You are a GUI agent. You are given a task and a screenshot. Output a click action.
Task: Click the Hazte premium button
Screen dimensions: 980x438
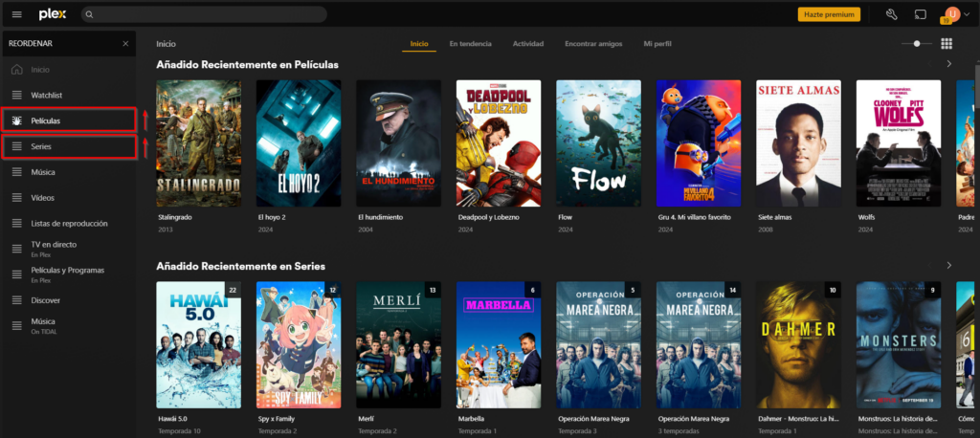tap(829, 14)
